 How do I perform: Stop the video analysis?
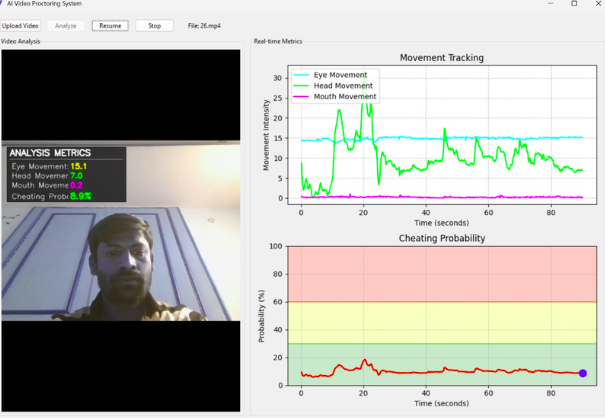[154, 26]
